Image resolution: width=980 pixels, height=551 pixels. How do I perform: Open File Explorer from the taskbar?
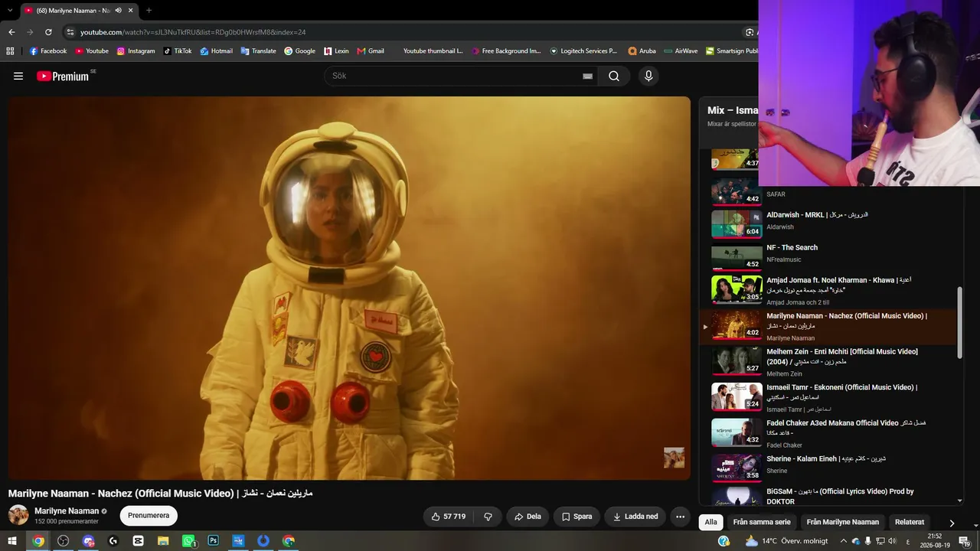[x=163, y=541]
